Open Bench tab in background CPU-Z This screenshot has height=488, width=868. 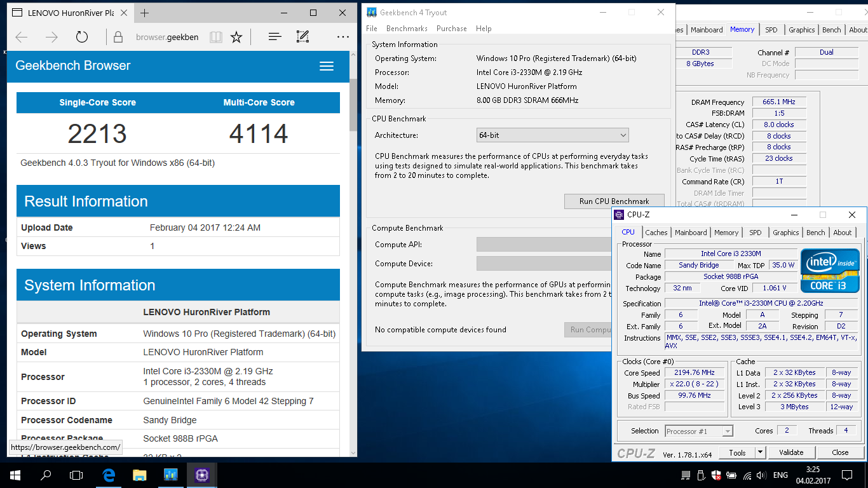[832, 30]
